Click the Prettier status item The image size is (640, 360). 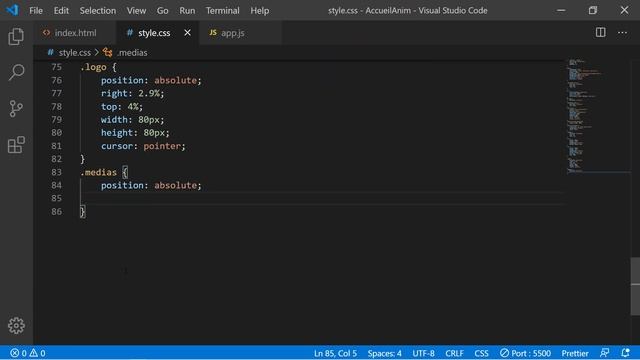click(575, 353)
